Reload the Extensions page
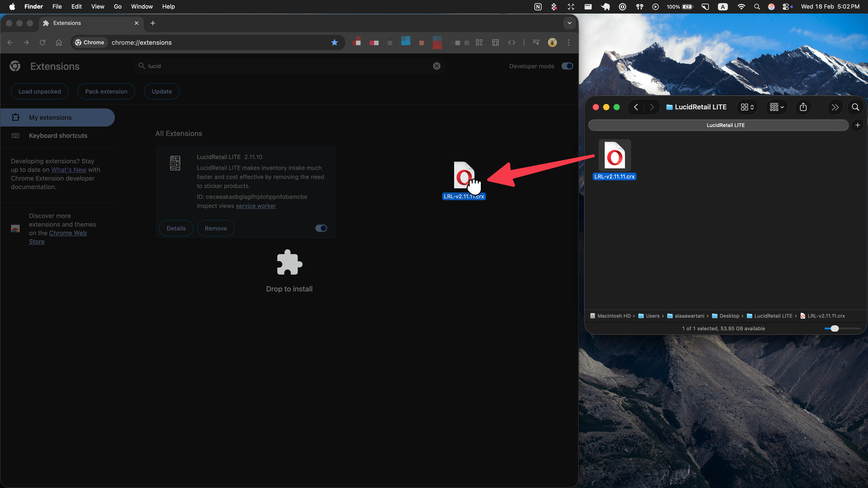868x488 pixels. coord(42,42)
